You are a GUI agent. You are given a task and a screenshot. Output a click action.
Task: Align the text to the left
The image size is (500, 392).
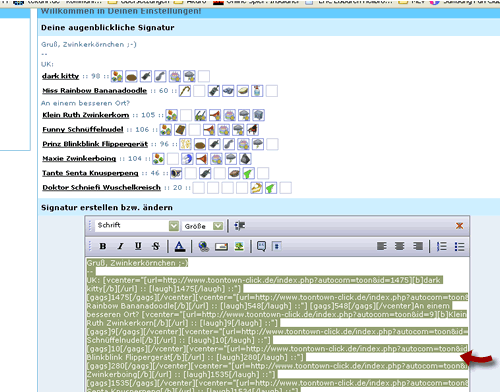click(382, 246)
